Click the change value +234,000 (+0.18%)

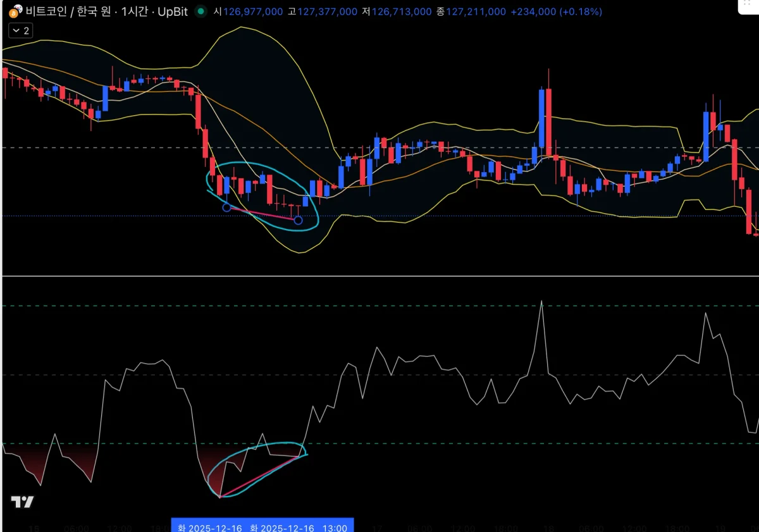tap(557, 12)
